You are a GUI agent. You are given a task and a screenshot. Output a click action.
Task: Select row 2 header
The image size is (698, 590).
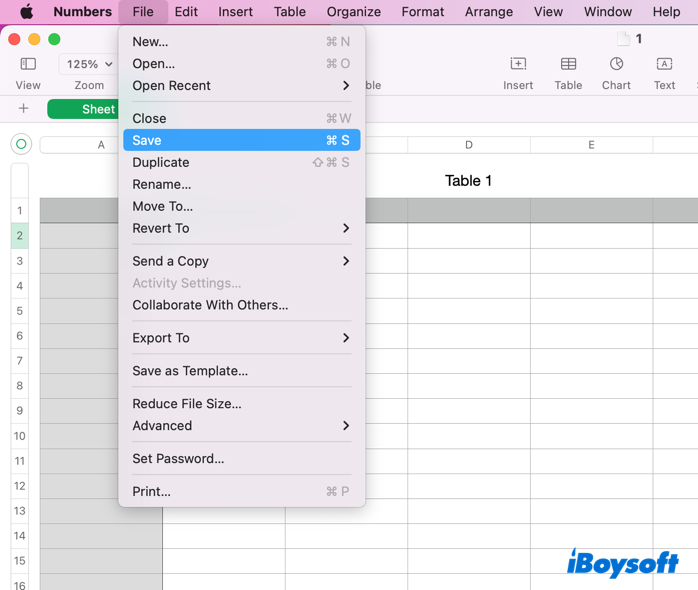click(x=19, y=236)
